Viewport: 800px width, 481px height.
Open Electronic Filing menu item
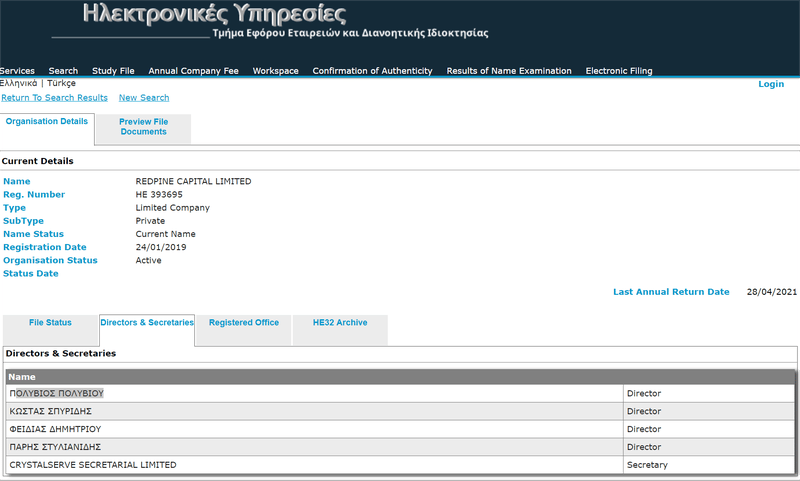619,71
